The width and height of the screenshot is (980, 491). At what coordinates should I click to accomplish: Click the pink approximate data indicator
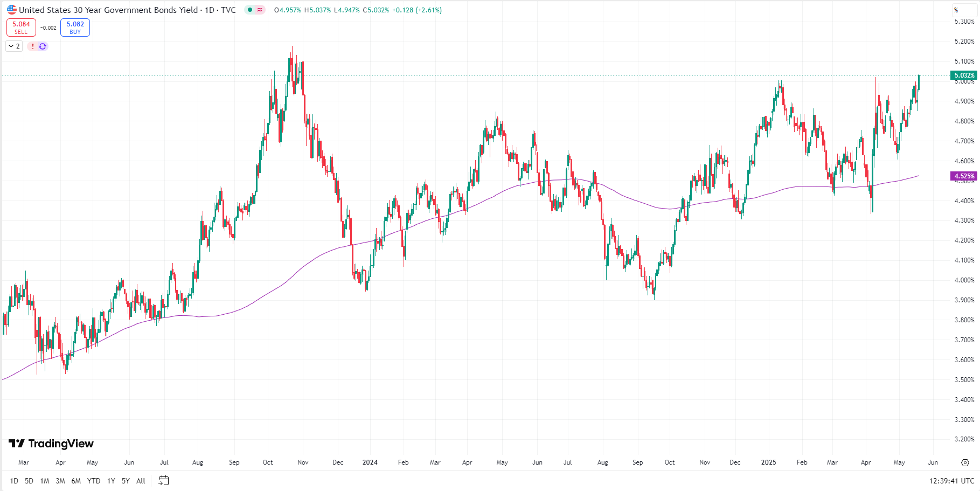coord(260,10)
